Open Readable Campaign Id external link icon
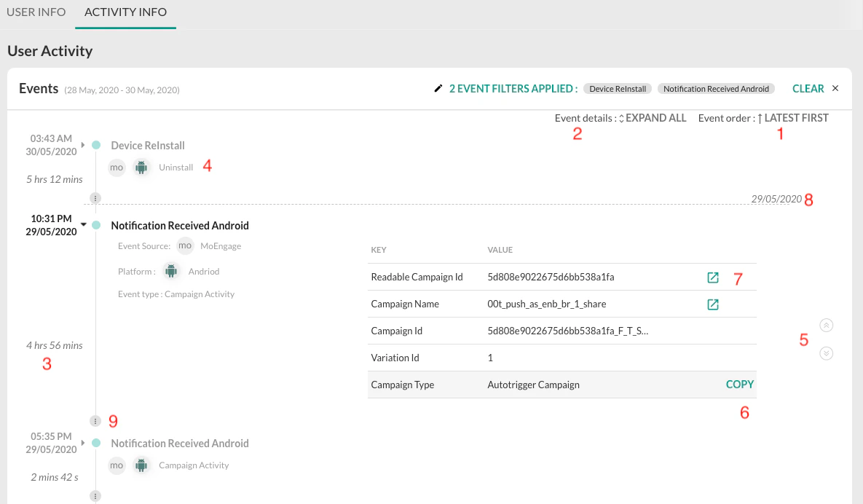The width and height of the screenshot is (863, 504). click(713, 277)
